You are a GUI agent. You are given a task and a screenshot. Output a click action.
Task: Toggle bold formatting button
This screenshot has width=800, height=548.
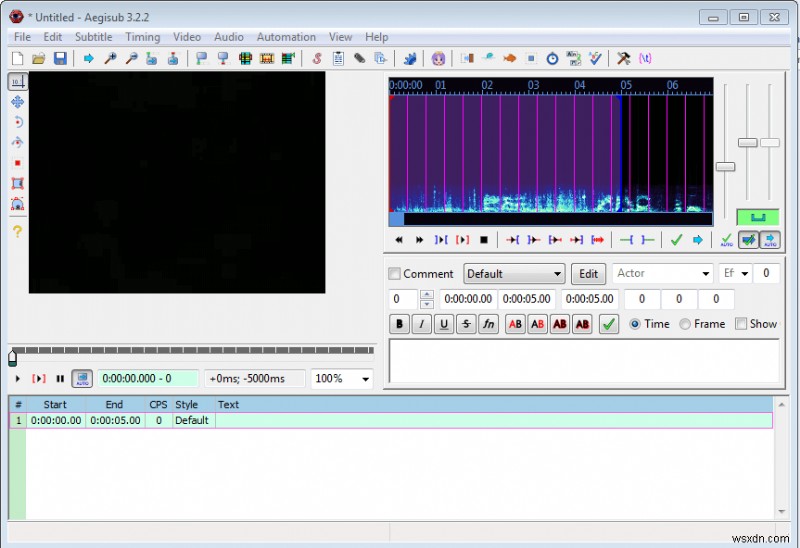click(400, 324)
